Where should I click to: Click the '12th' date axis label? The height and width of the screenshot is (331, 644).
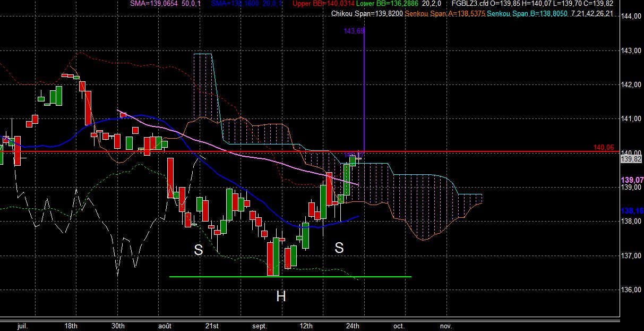(x=306, y=326)
